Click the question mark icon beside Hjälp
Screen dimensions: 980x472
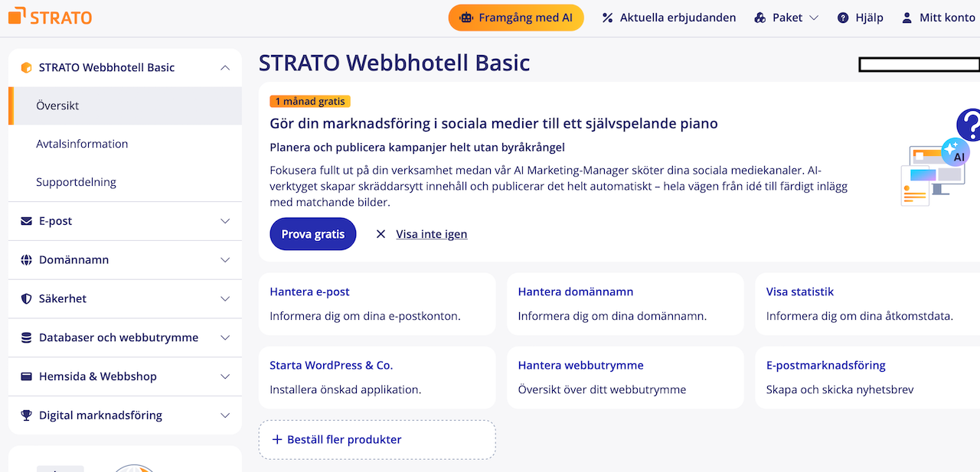coord(843,18)
